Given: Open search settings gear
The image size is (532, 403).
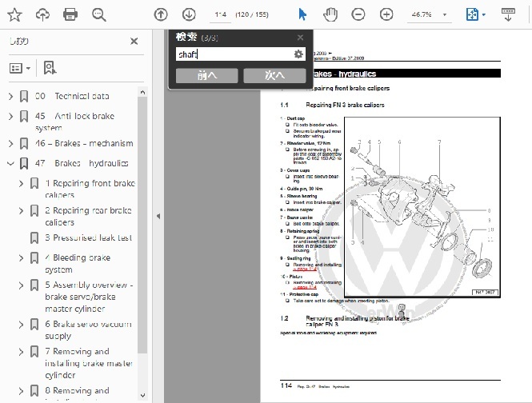Looking at the screenshot, I should point(298,54).
